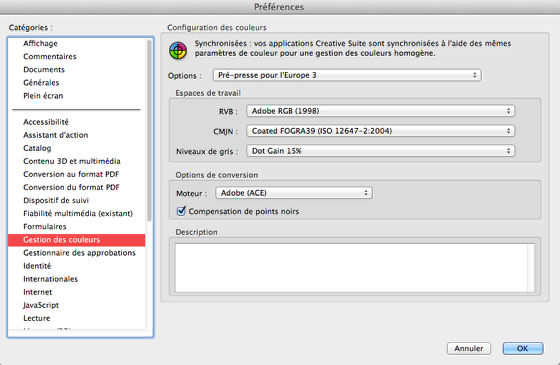This screenshot has width=560, height=365.
Task: Select the Plein écran category
Action: tap(76, 96)
